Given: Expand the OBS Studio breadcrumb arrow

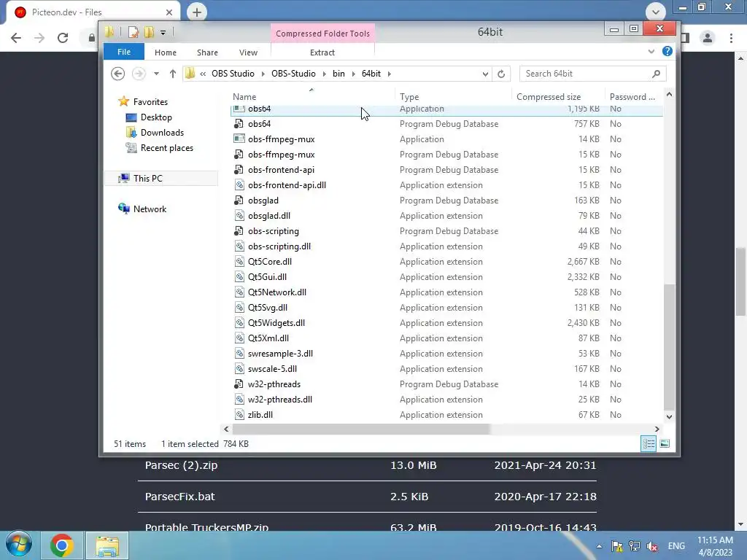Looking at the screenshot, I should [x=263, y=74].
